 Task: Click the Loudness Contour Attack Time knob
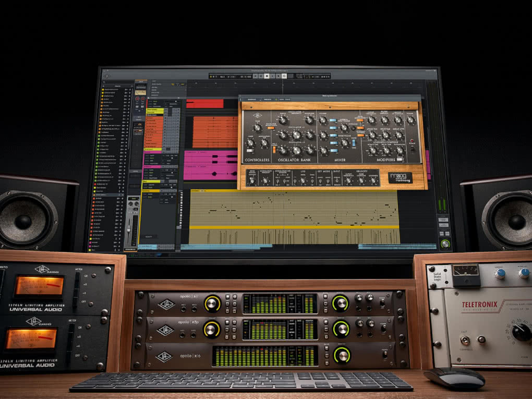(x=373, y=150)
